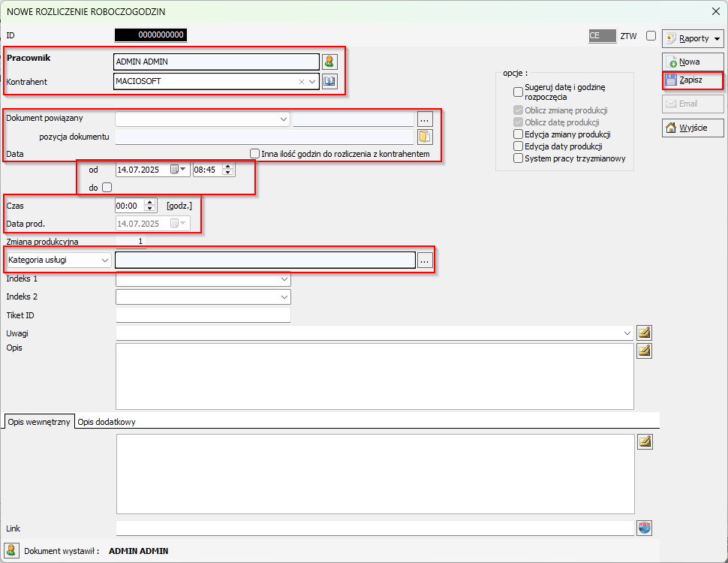Select the Opis wewnętrzny tab

(39, 422)
